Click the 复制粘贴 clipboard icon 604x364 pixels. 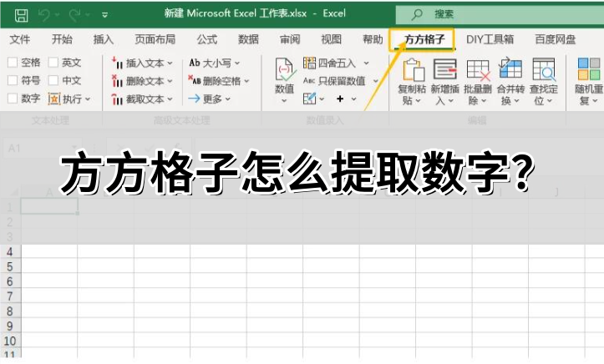(414, 69)
